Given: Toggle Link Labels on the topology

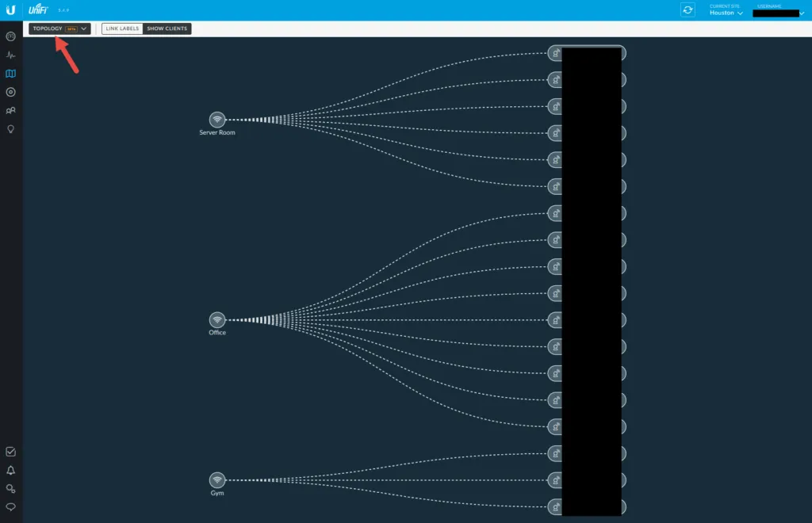Looking at the screenshot, I should pos(122,29).
